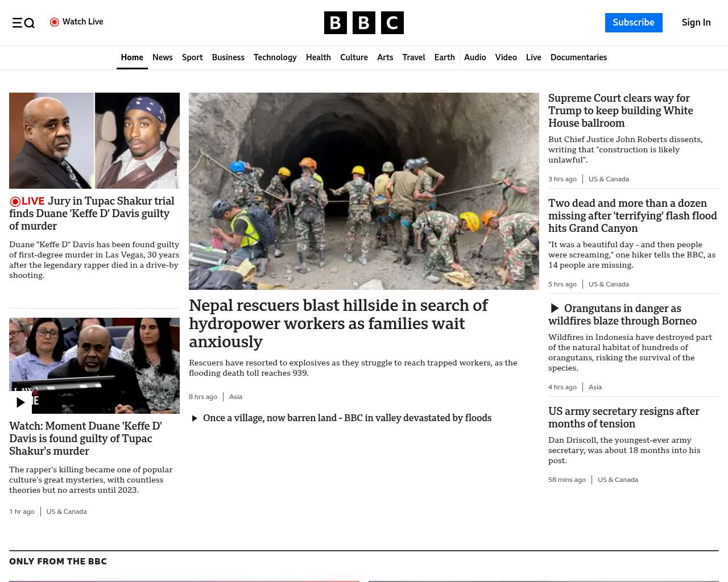Switch to the Technology tab
Image resolution: width=728 pixels, height=582 pixels.
coord(275,57)
